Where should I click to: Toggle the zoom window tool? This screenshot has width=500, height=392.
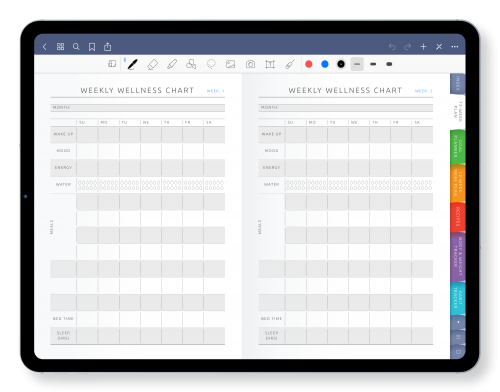(112, 64)
